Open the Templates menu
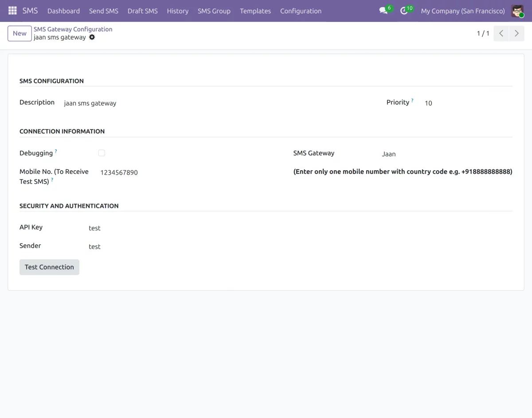Image resolution: width=532 pixels, height=418 pixels. pos(255,11)
